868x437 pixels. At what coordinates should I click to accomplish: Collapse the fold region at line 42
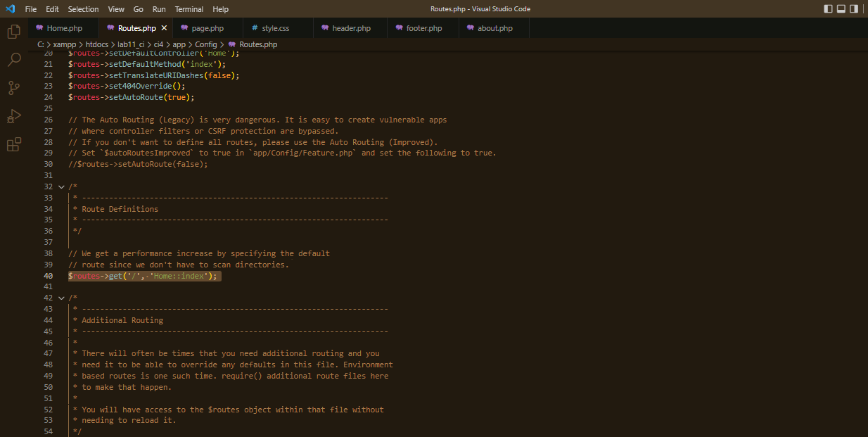tap(60, 297)
